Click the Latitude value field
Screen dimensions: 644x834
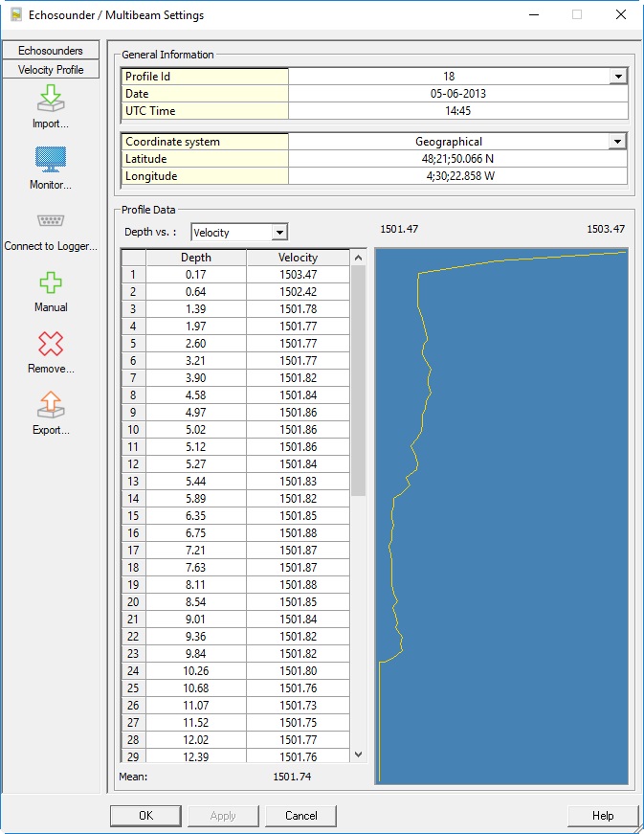[x=457, y=159]
